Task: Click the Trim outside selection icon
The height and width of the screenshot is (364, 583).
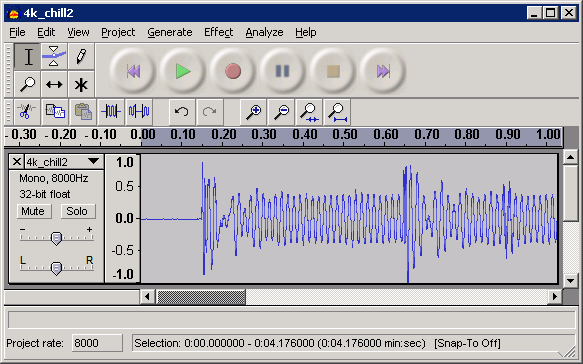Action: pos(111,112)
